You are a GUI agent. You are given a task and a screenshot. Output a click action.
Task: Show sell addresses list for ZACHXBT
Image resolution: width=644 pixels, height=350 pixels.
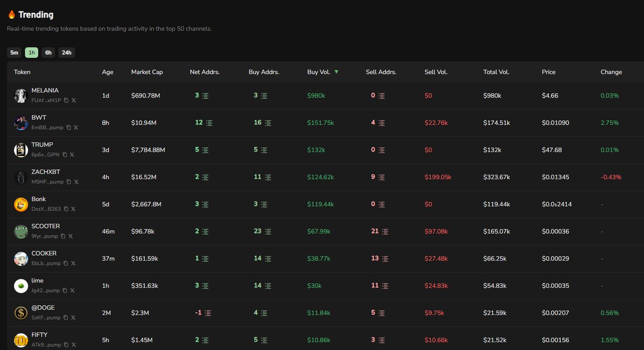click(382, 177)
